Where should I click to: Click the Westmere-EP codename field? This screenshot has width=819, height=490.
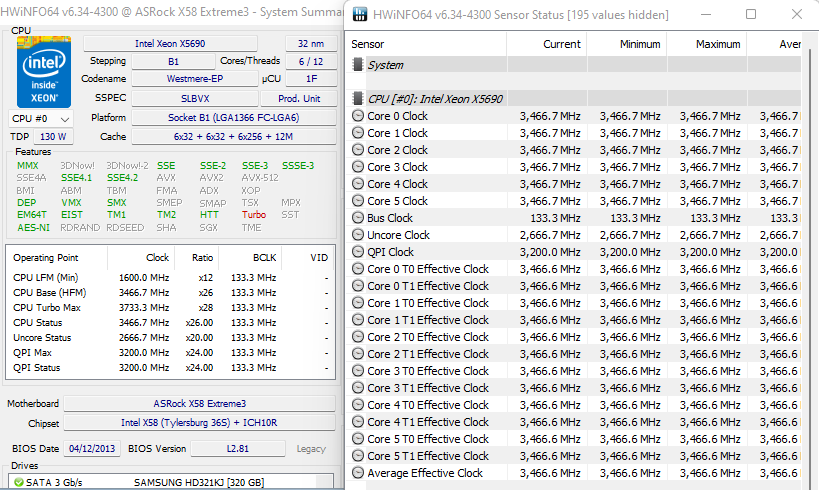coord(195,79)
